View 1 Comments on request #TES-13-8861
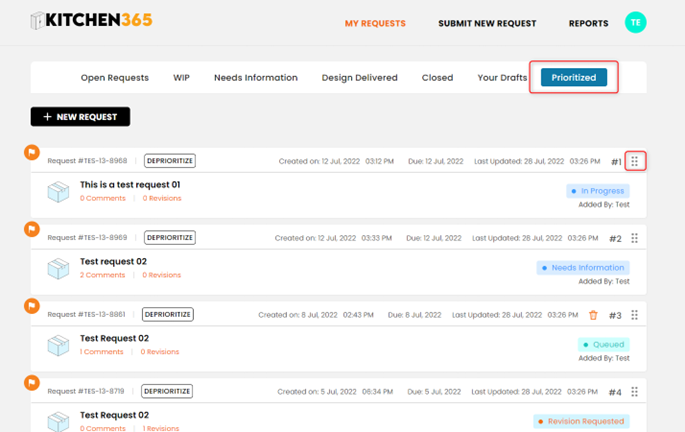This screenshot has width=685, height=432. (x=101, y=352)
